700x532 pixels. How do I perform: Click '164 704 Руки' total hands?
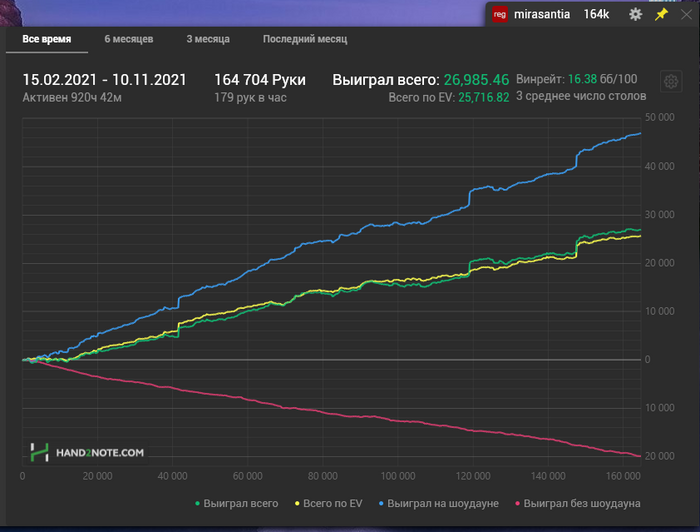coord(260,80)
